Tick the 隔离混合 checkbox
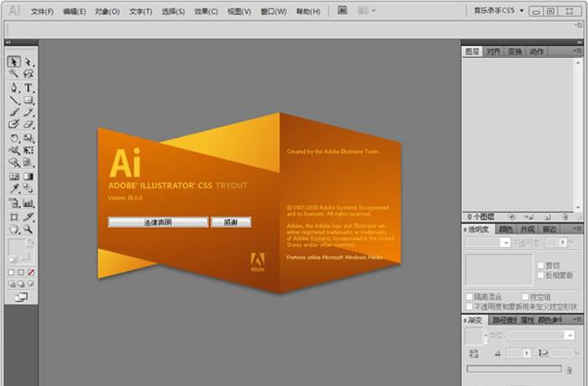This screenshot has width=588, height=386. click(x=469, y=297)
